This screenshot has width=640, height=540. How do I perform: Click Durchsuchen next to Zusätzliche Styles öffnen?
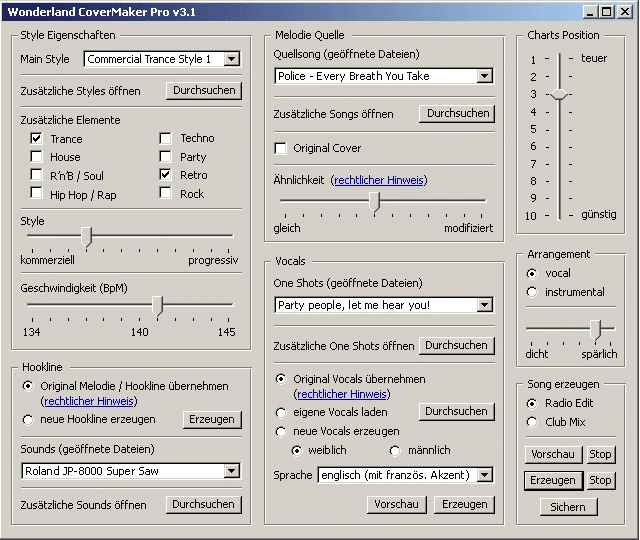[x=204, y=90]
